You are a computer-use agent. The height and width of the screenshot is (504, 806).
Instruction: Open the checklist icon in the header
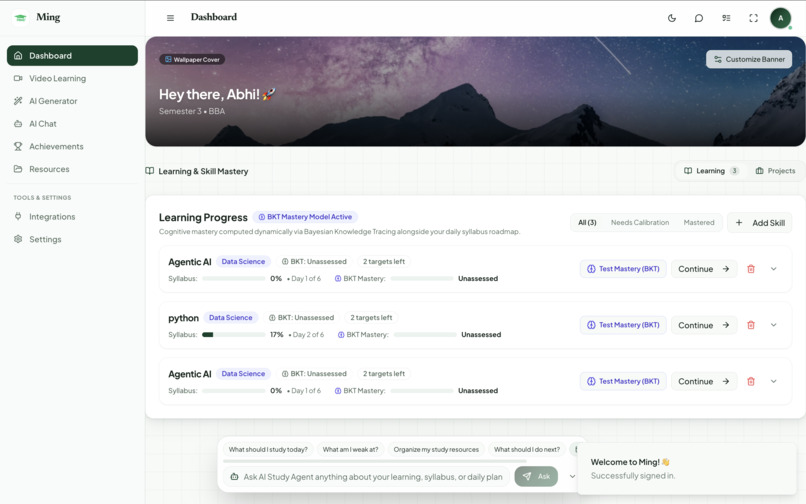point(726,18)
